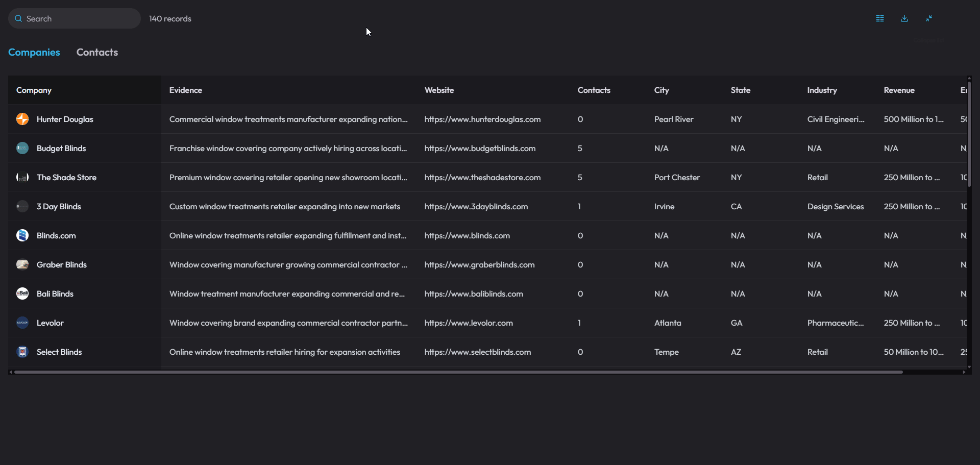Click the Hunter Douglas company logo
Image resolution: width=980 pixels, height=465 pixels.
(x=22, y=119)
